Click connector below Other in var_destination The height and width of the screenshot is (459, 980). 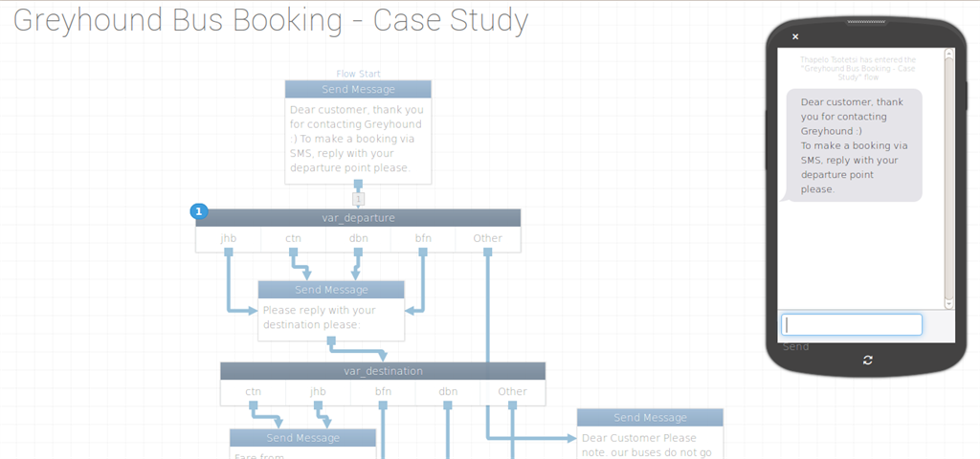(x=513, y=405)
